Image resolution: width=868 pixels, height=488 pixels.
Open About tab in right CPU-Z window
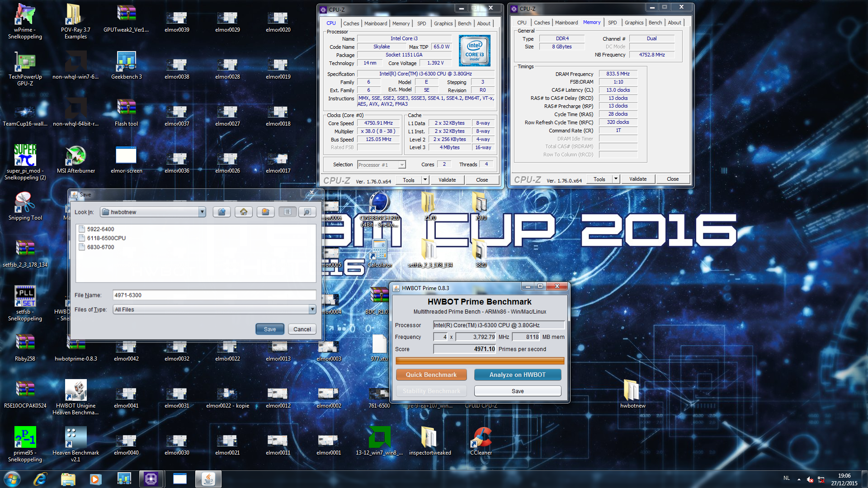pos(674,23)
